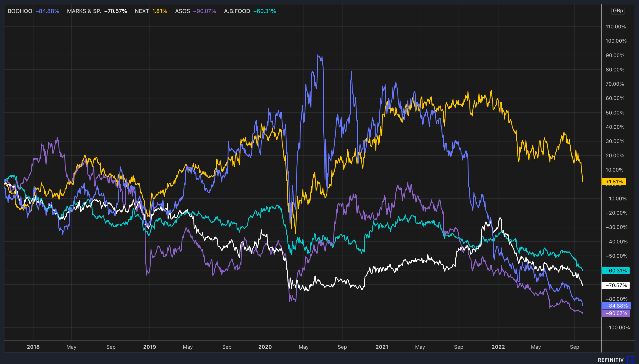Select the NEXT legend label
Image resolution: width=639 pixels, height=364 pixels.
(142, 11)
